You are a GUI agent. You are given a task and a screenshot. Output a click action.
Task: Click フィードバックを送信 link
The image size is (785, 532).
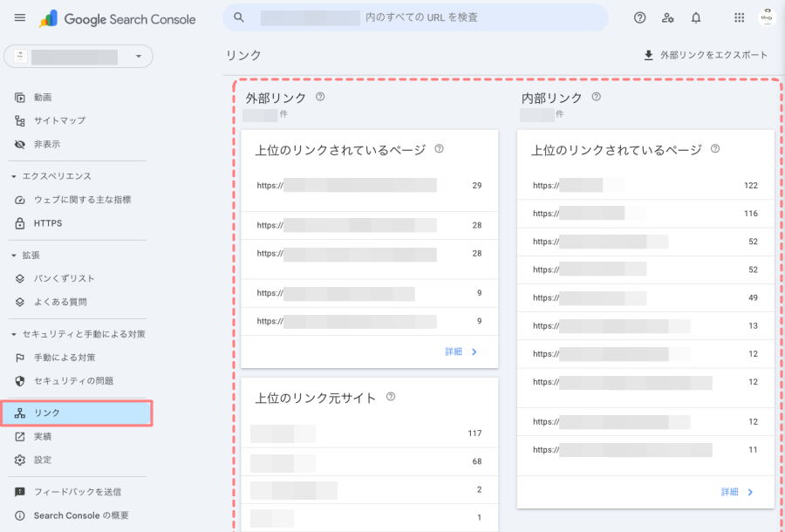pyautogui.click(x=77, y=492)
